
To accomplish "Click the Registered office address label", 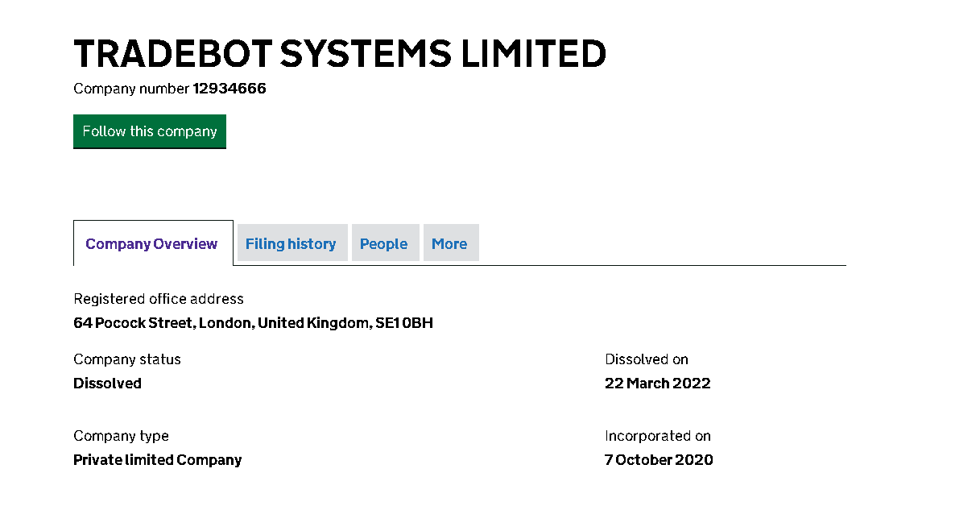I will (x=159, y=299).
